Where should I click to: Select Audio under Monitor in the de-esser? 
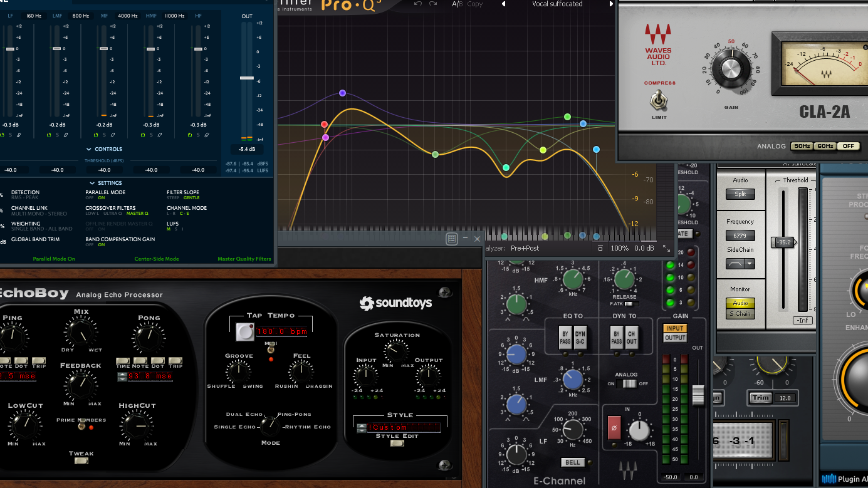740,303
